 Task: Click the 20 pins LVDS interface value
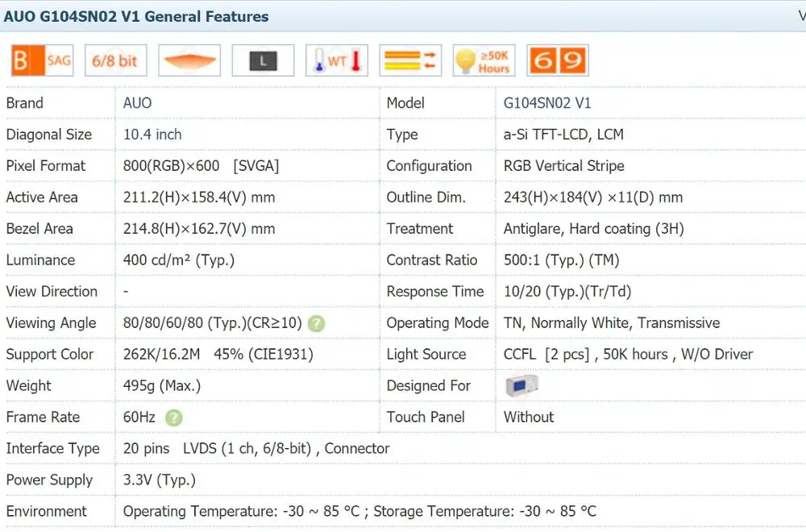pyautogui.click(x=256, y=448)
